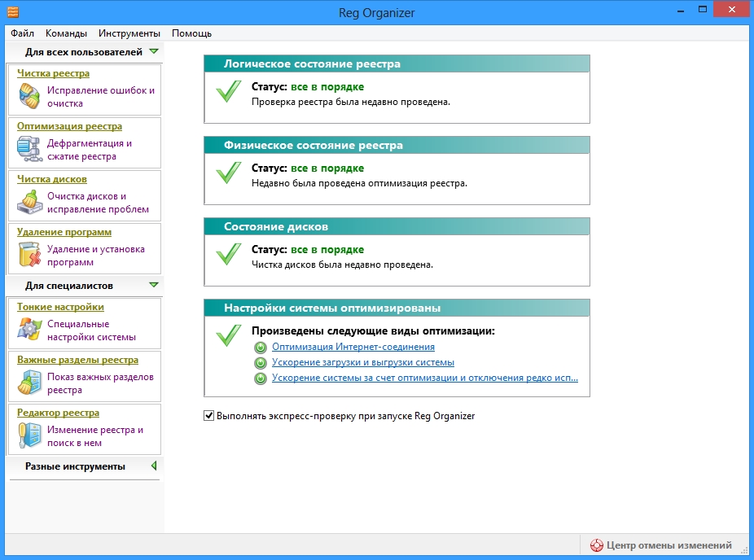Click Ускорение системы за счет оптимизации link
Image resolution: width=754 pixels, height=560 pixels.
[424, 378]
